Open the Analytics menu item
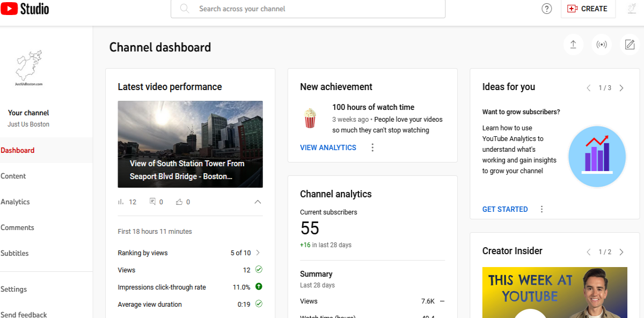The image size is (644, 318). pyautogui.click(x=46, y=202)
